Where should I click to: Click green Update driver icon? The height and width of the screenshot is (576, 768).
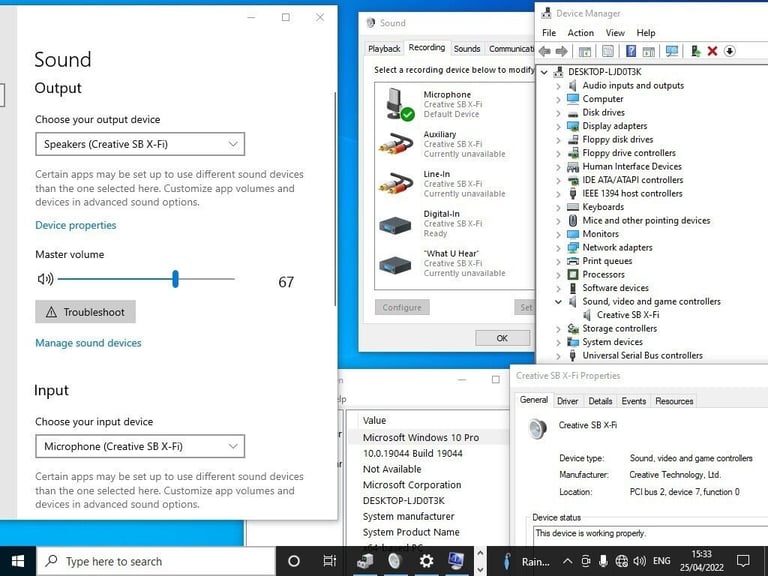coord(696,51)
